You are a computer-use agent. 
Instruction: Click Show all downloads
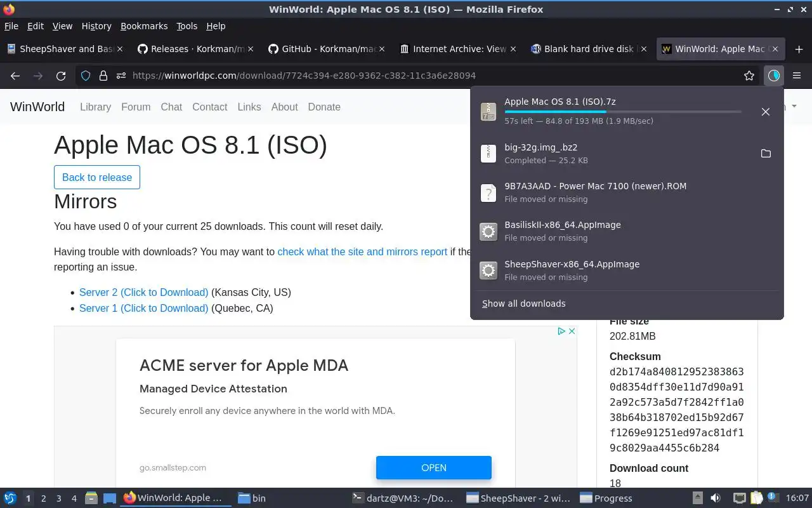(523, 304)
